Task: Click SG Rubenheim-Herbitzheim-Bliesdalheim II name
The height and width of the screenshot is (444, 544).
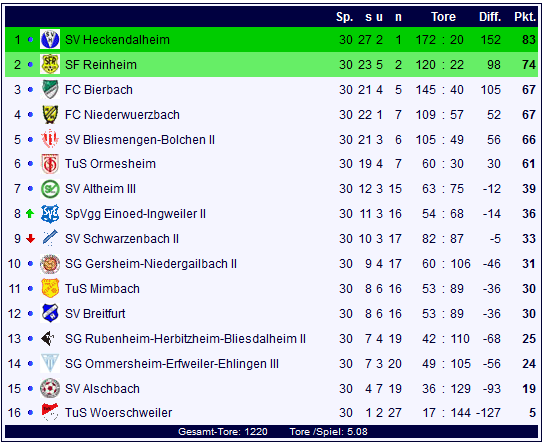Action: (185, 339)
